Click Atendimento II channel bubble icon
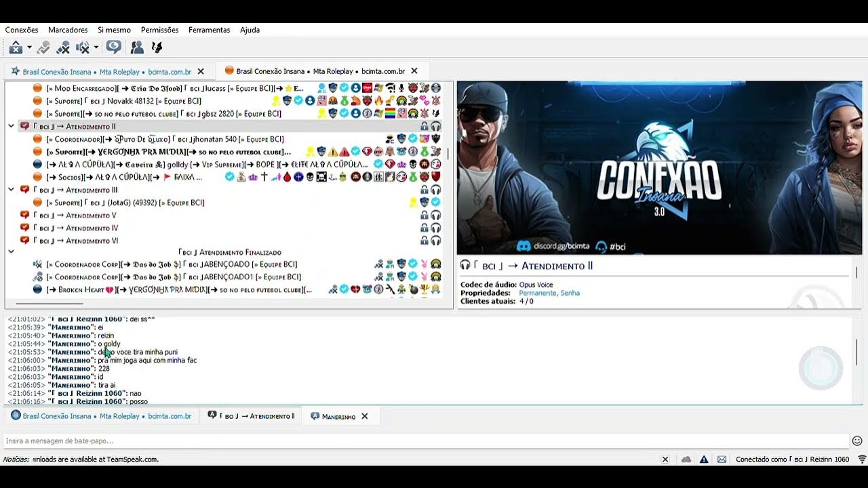The height and width of the screenshot is (488, 868). pos(25,127)
